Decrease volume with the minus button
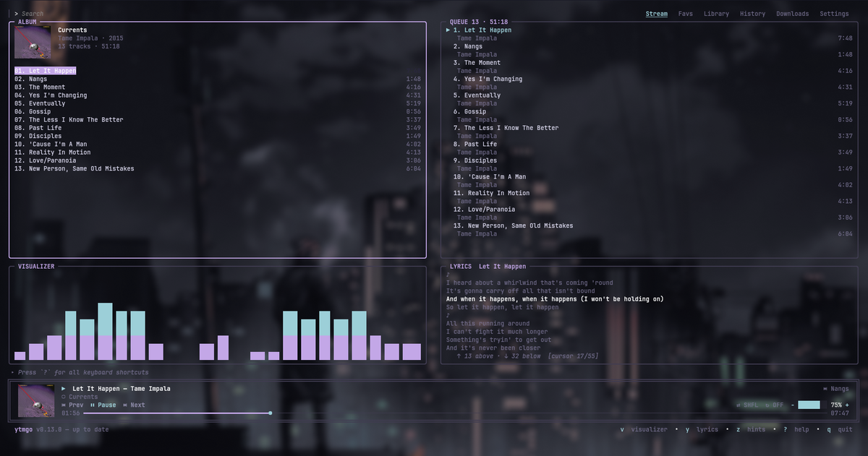The height and width of the screenshot is (456, 868). tap(792, 405)
